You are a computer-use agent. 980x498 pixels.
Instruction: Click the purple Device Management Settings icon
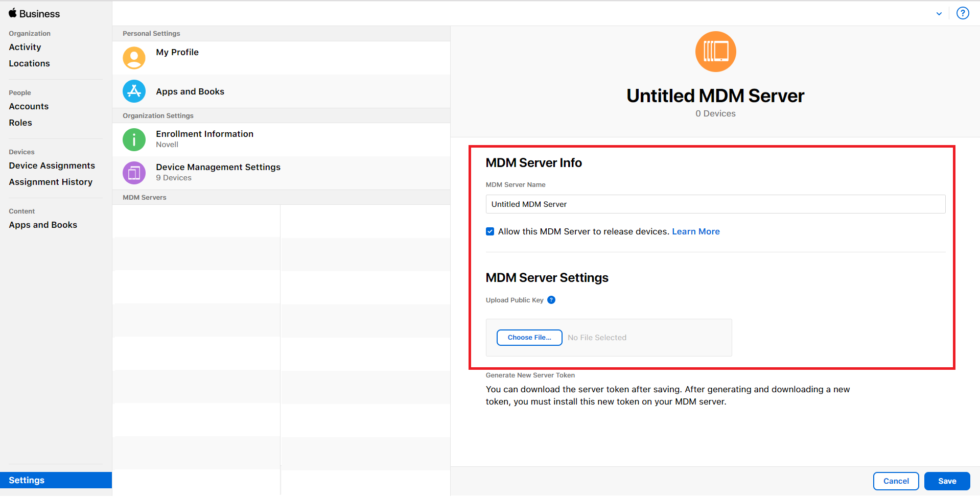pos(134,173)
